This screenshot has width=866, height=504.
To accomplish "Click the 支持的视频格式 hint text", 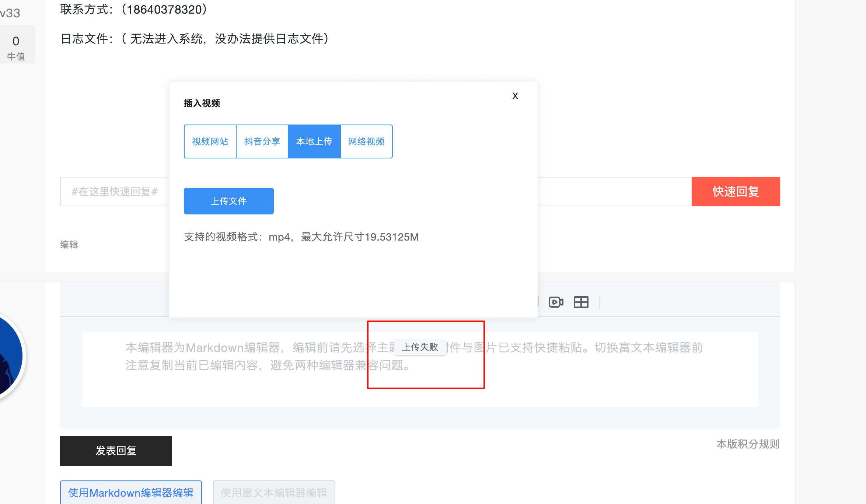I will point(301,237).
